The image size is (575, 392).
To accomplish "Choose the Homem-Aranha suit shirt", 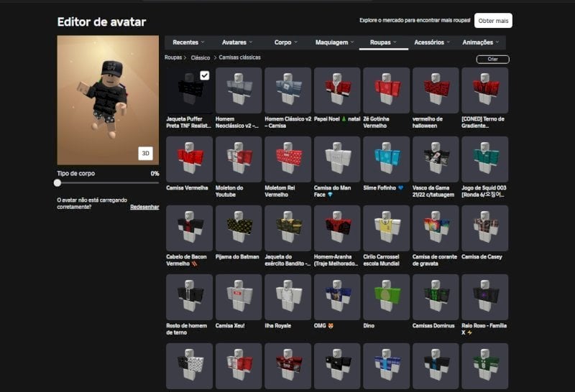I will pyautogui.click(x=337, y=228).
